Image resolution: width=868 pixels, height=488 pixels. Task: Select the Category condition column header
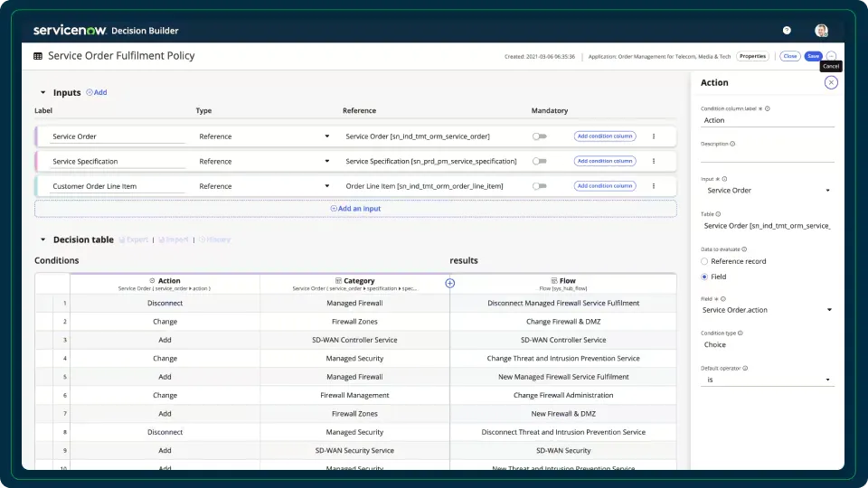click(x=354, y=284)
